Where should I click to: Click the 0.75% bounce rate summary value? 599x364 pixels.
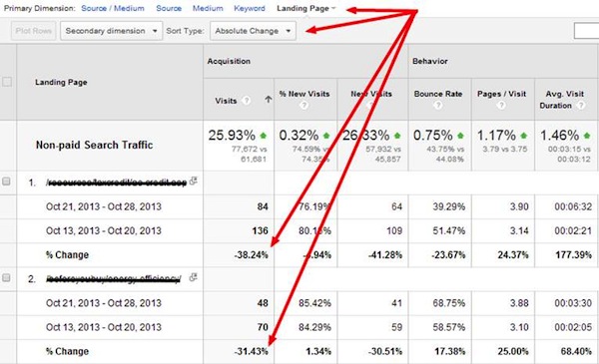[433, 135]
